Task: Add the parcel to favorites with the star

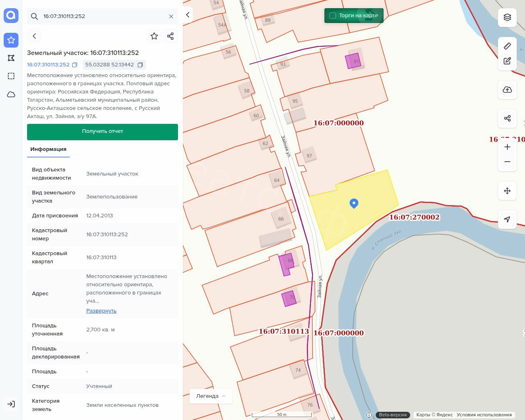Action: 154,36
